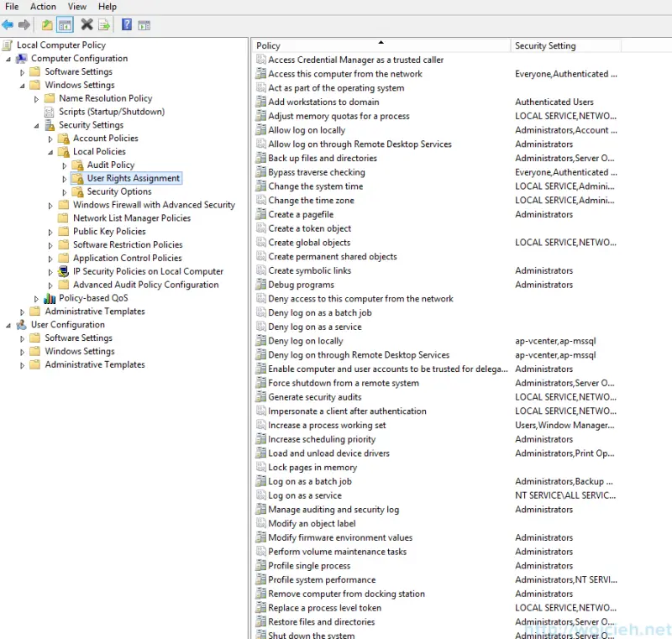672x639 pixels.
Task: Click the Up one level folder icon
Action: [x=46, y=24]
